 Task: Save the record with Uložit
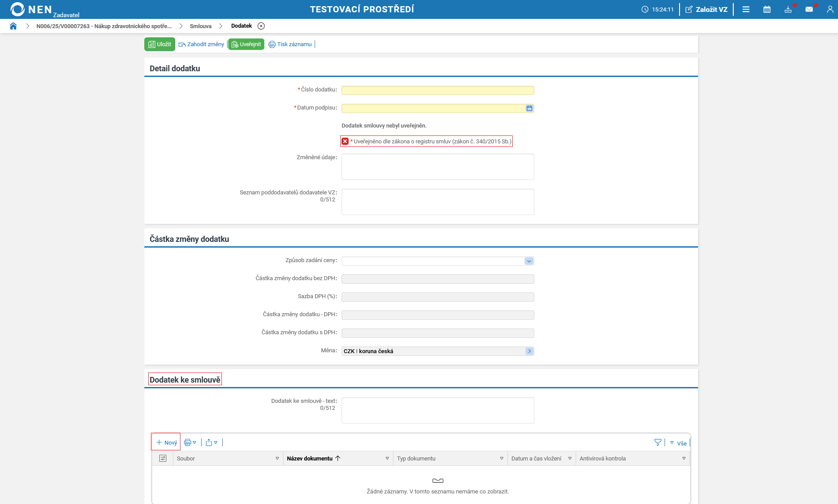pos(160,44)
